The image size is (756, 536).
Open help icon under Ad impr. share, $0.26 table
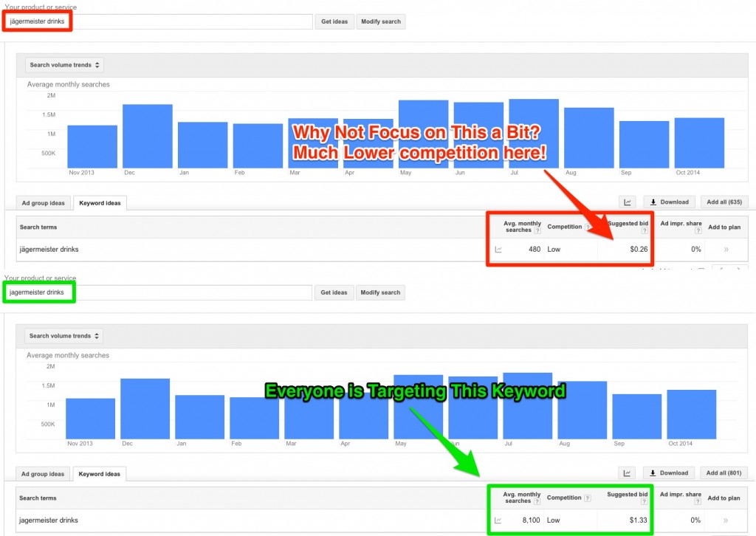tap(697, 230)
